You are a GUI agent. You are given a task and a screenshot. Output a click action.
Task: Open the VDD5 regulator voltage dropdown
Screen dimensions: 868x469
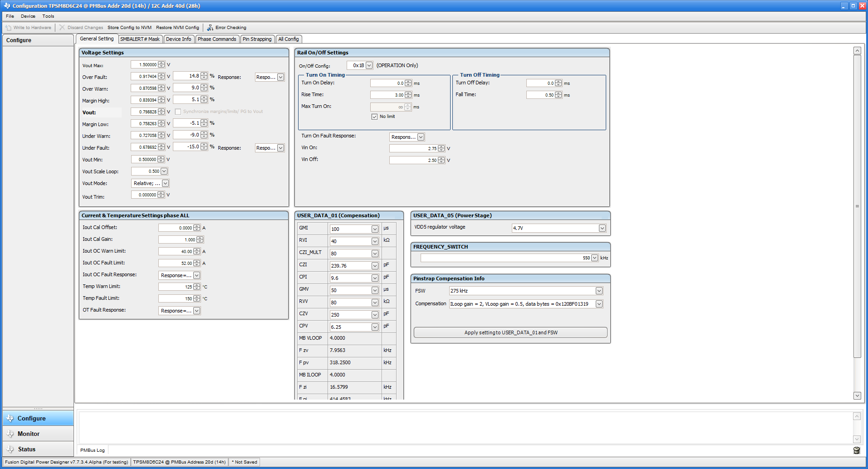click(602, 228)
